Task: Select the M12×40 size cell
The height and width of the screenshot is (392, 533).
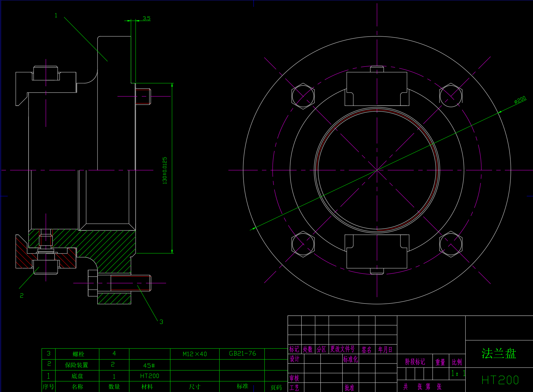Action: pyautogui.click(x=195, y=354)
